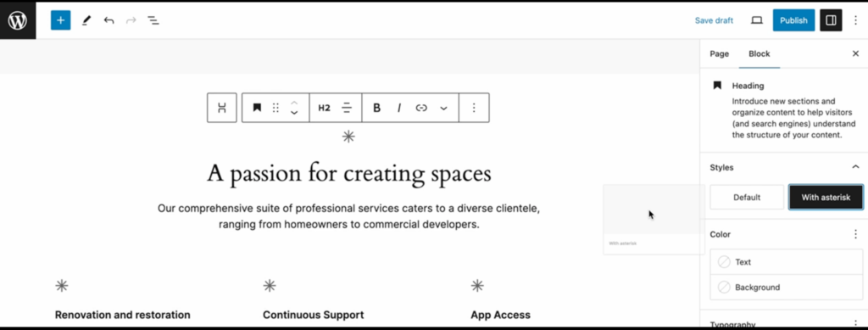The width and height of the screenshot is (868, 330).
Task: Insert a link from the toolbar
Action: tap(421, 108)
